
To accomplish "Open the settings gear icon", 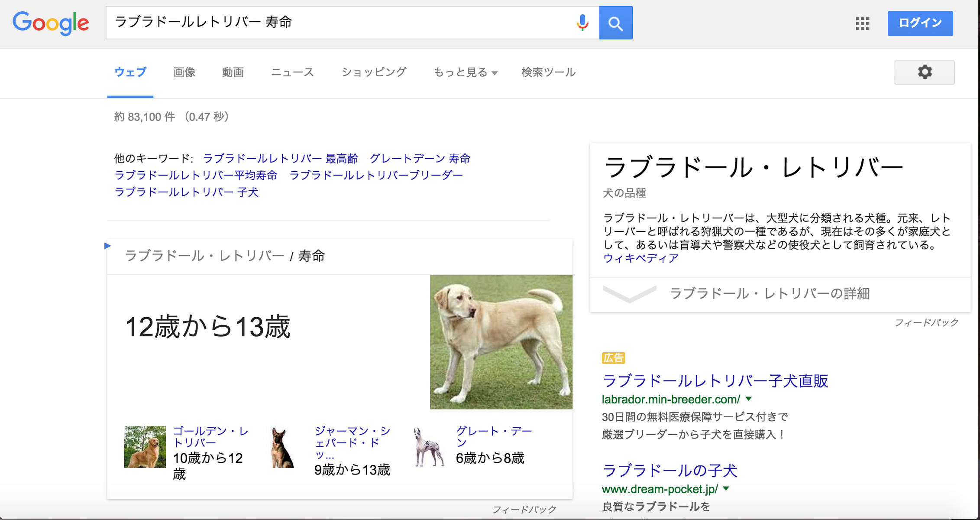I will 924,72.
